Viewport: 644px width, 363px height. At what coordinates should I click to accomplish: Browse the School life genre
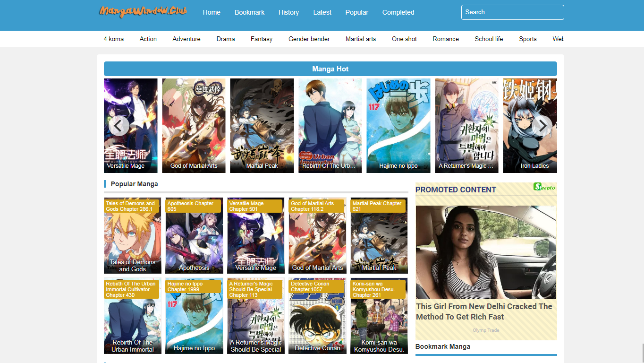click(x=489, y=39)
